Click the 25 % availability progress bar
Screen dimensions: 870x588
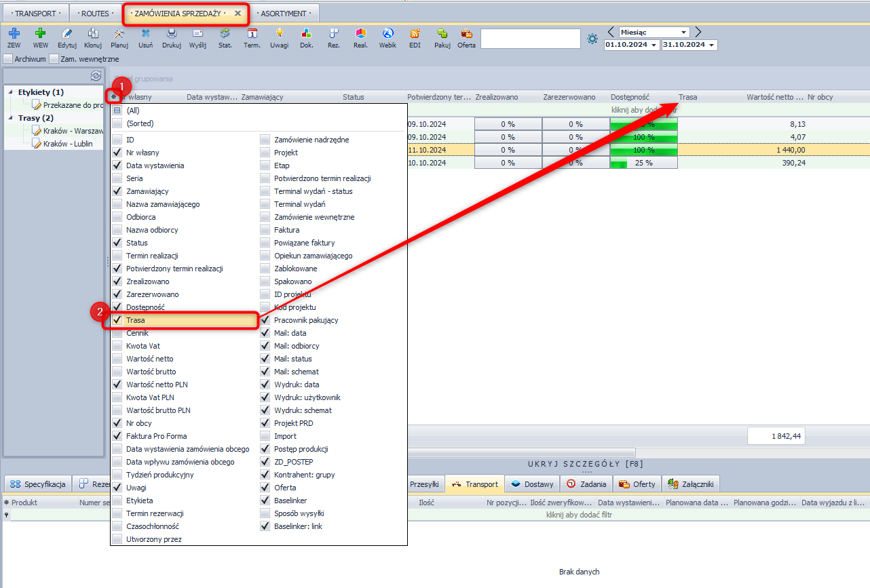643,163
